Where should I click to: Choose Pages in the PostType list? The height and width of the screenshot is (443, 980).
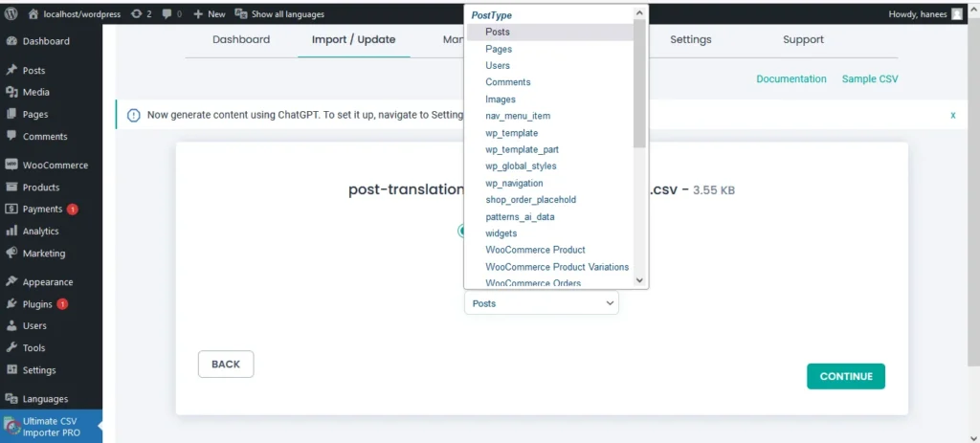tap(550, 49)
